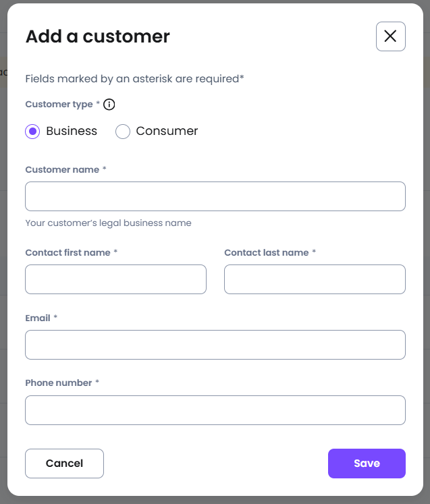Open the Customer type info tooltip icon
The width and height of the screenshot is (430, 504).
coord(109,105)
